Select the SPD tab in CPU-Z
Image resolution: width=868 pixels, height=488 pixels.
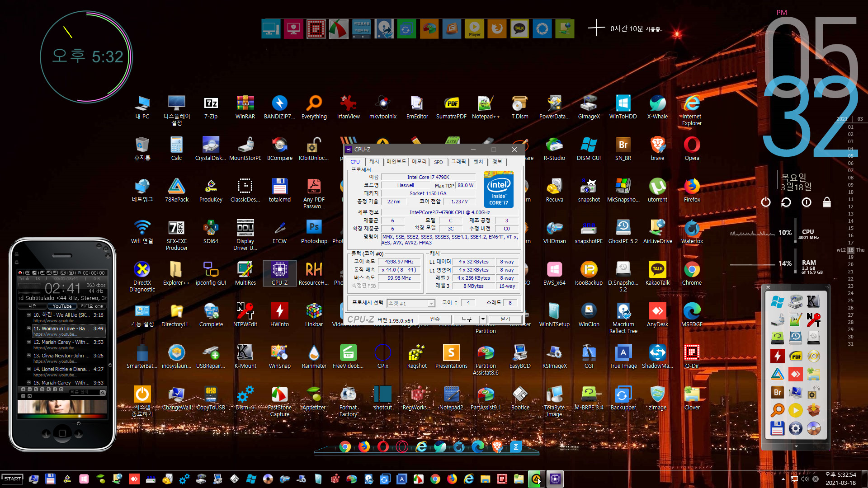(438, 162)
